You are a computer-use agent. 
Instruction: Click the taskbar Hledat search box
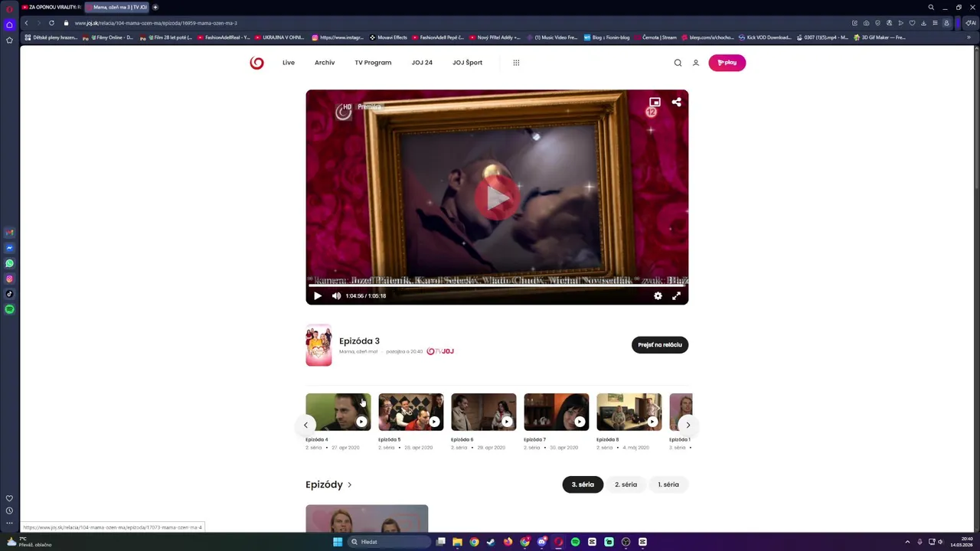(389, 542)
